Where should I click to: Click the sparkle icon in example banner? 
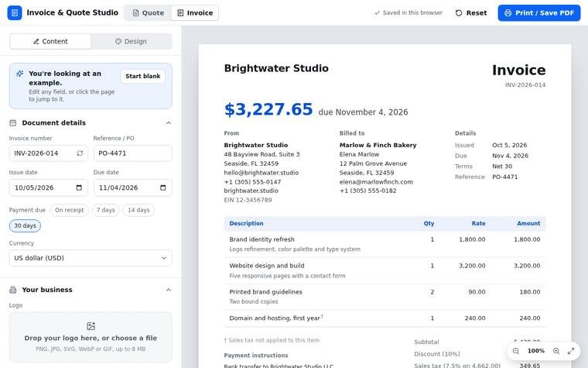[x=19, y=74]
